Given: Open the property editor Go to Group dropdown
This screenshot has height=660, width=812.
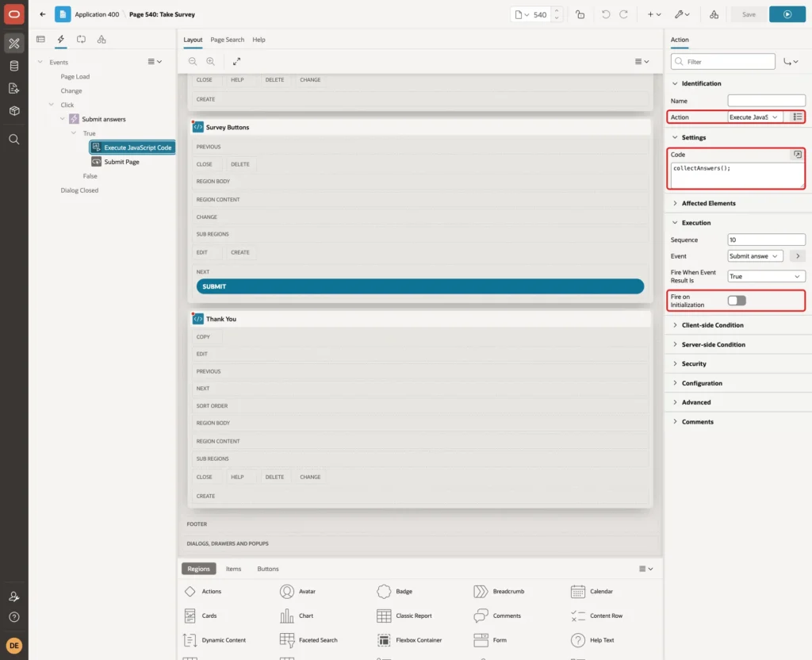Looking at the screenshot, I should (791, 62).
